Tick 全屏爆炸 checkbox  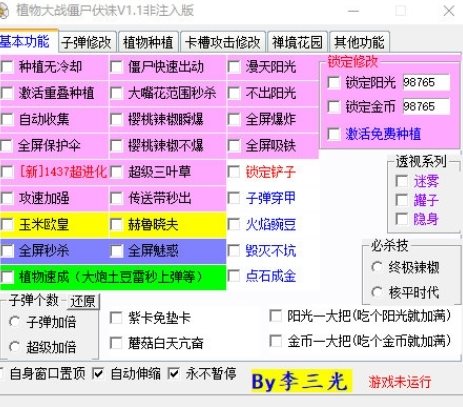234,119
